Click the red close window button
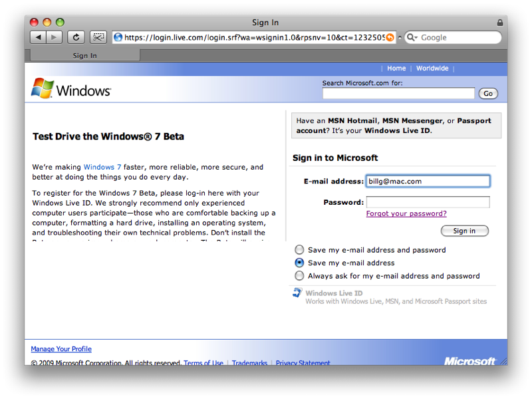The height and width of the screenshot is (399, 532). coord(34,23)
